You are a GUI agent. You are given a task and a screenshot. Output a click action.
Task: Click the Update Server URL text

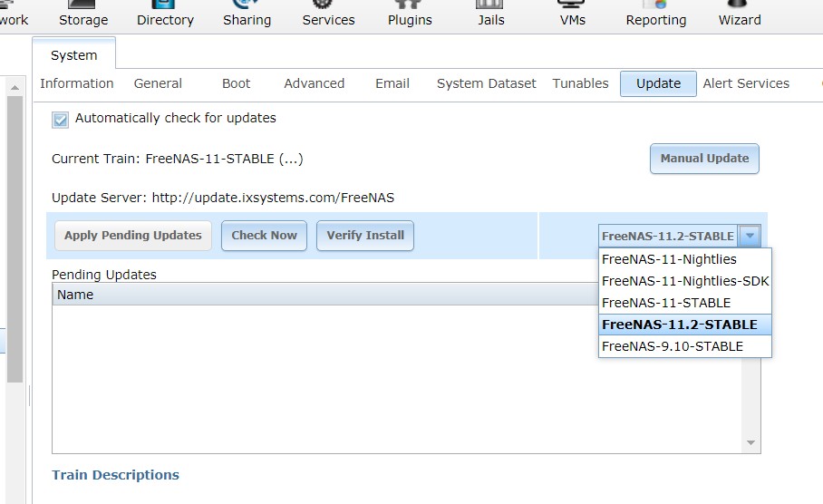pyautogui.click(x=273, y=198)
